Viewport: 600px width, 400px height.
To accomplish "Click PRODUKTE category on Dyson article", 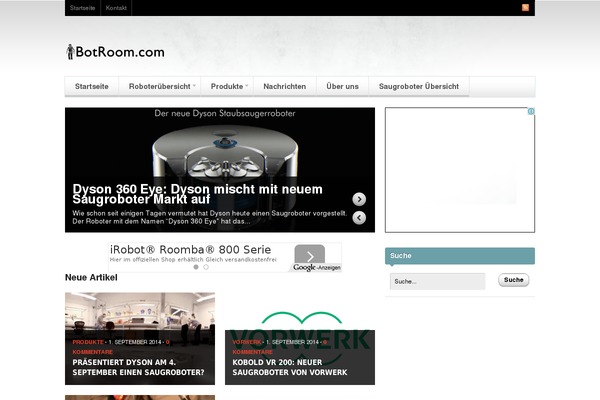I will (88, 342).
